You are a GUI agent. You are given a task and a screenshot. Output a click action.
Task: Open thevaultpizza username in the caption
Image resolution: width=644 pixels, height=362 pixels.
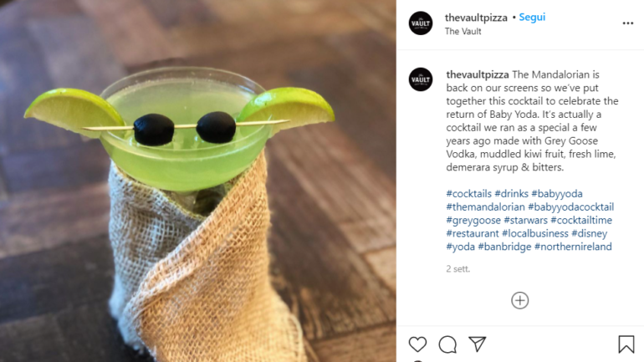click(478, 74)
